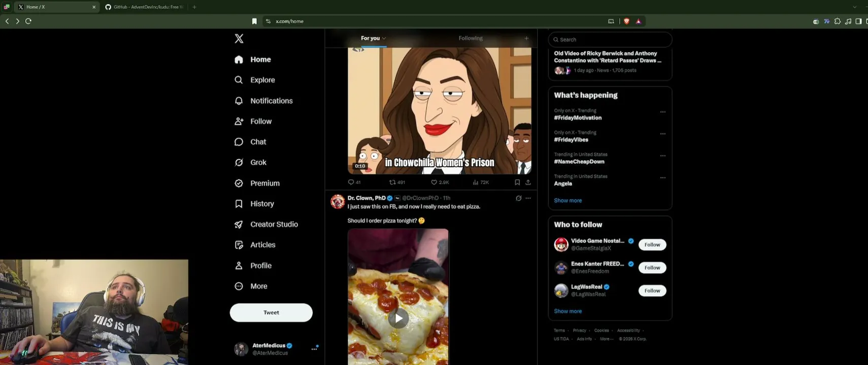Like the post with 2.9K likes
868x365 pixels.
coord(440,182)
